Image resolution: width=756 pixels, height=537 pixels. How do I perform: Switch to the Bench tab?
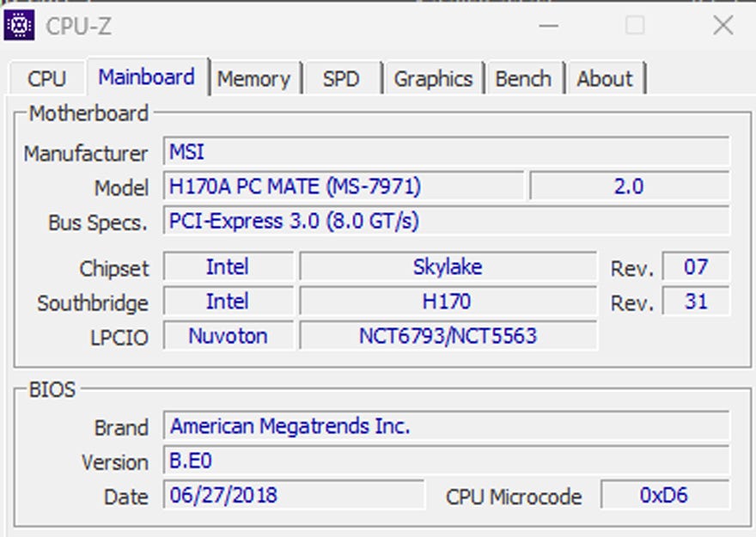click(523, 79)
